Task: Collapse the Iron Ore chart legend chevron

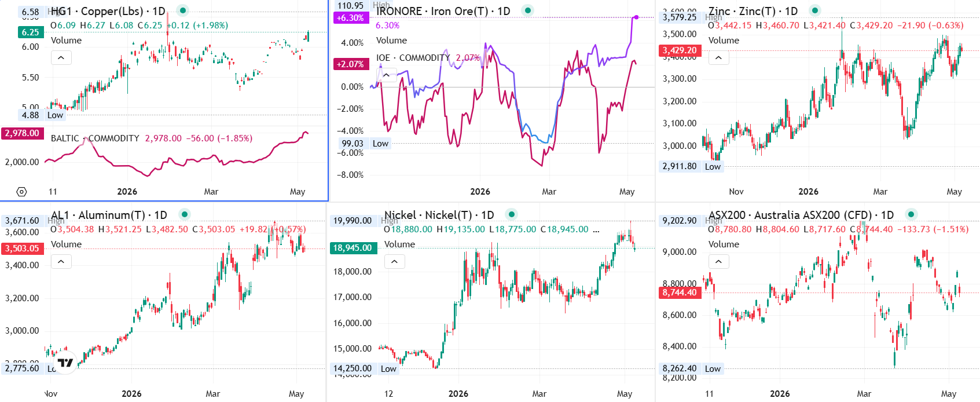Action: click(387, 75)
